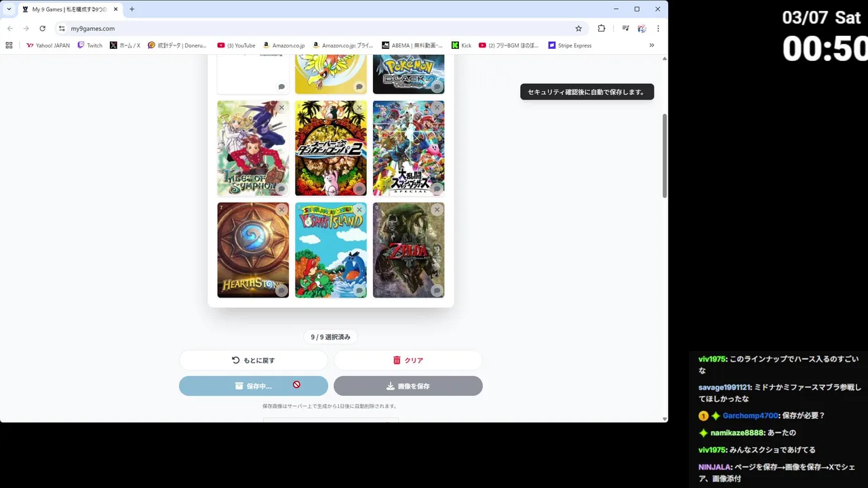868x488 pixels.
Task: Click the 9 / 9 選択済み counter
Action: (x=331, y=337)
